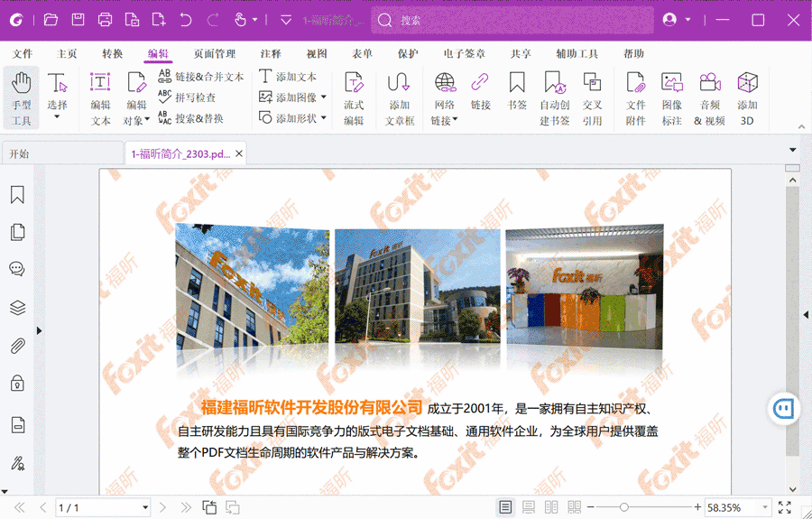
Task: Open layers panel in left sidebar
Action: pyautogui.click(x=18, y=308)
